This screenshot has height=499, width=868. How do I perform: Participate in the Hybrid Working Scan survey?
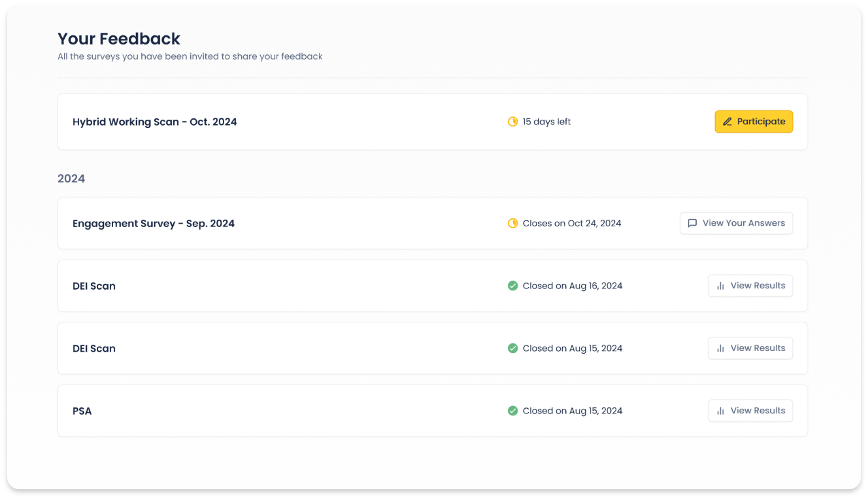pos(754,122)
